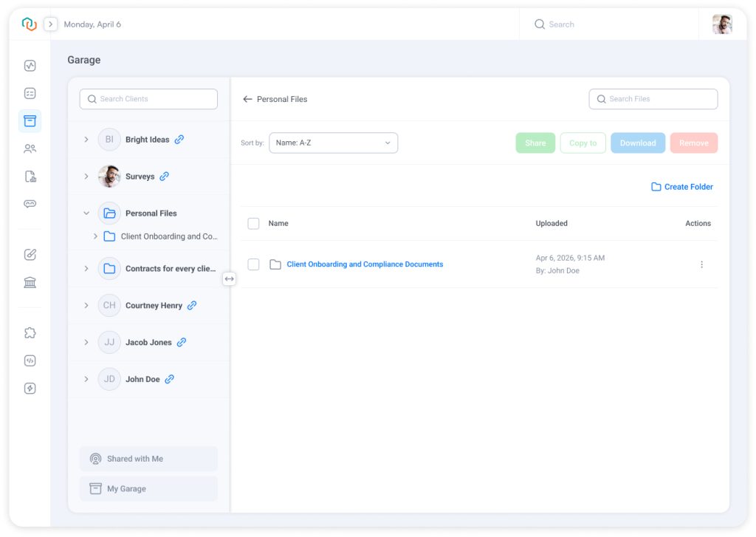Open the task list sidebar icon
This screenshot has width=756, height=537.
(x=30, y=93)
